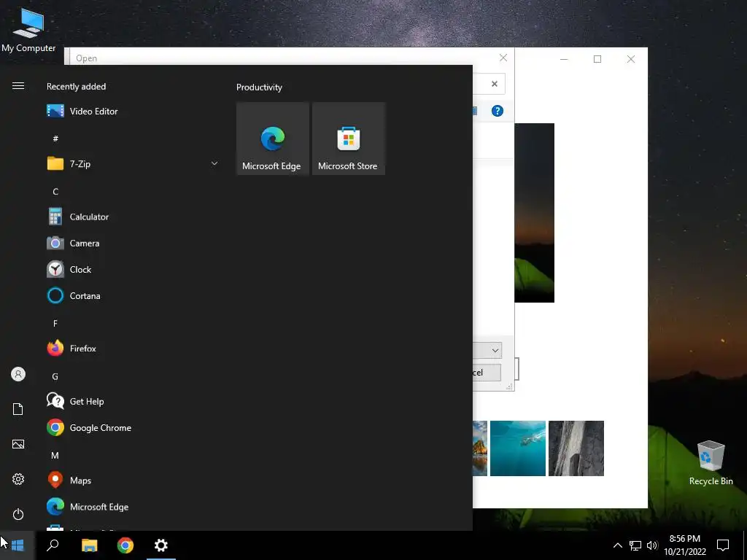Screen dimensions: 747x560
Task: Open the taskbar clock and date
Action: [x=685, y=545]
